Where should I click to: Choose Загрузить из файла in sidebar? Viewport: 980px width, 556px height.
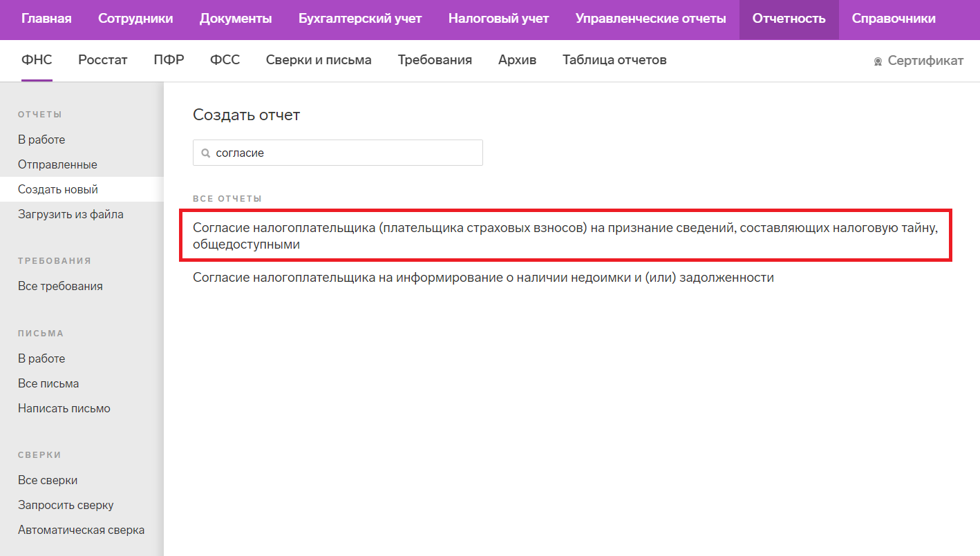click(x=70, y=214)
